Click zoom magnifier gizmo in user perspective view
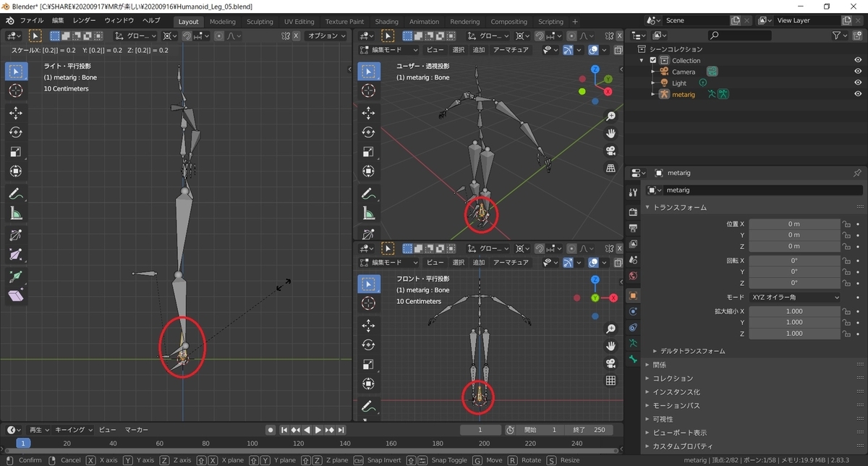This screenshot has height=466, width=868. click(610, 116)
